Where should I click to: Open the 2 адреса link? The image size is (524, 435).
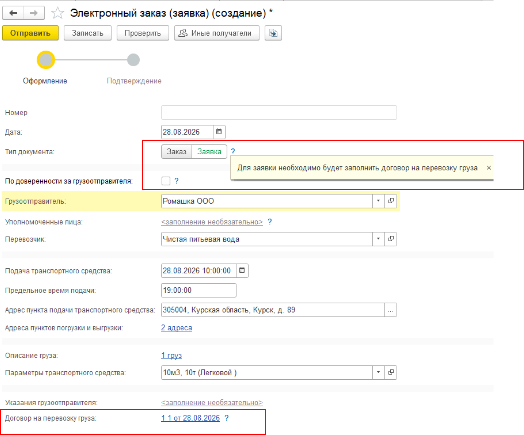(176, 327)
